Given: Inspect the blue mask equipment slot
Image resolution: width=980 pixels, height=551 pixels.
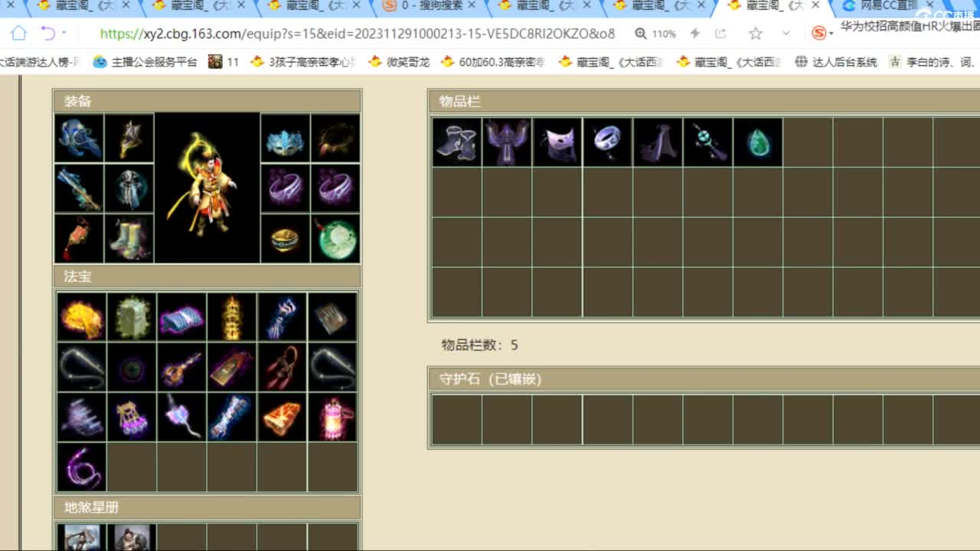Looking at the screenshot, I should (x=286, y=138).
